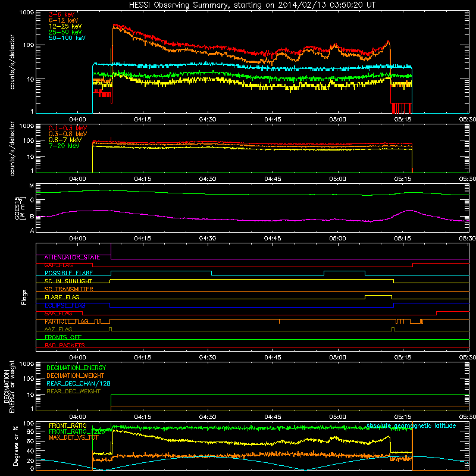Image resolution: width=476 pixels, height=476 pixels.
Task: Click the 04:00 tick under the decimation panel
Action: tap(78, 417)
